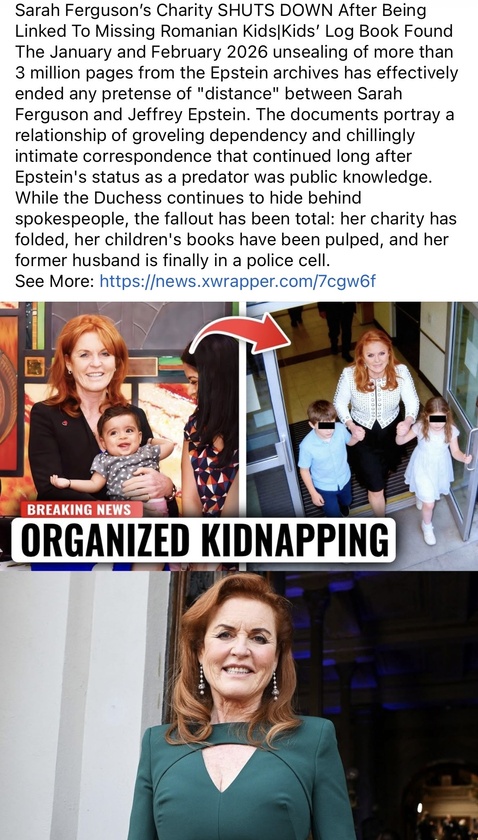
Task: Tap the white studded jacket in the right photo
Action: point(376,402)
